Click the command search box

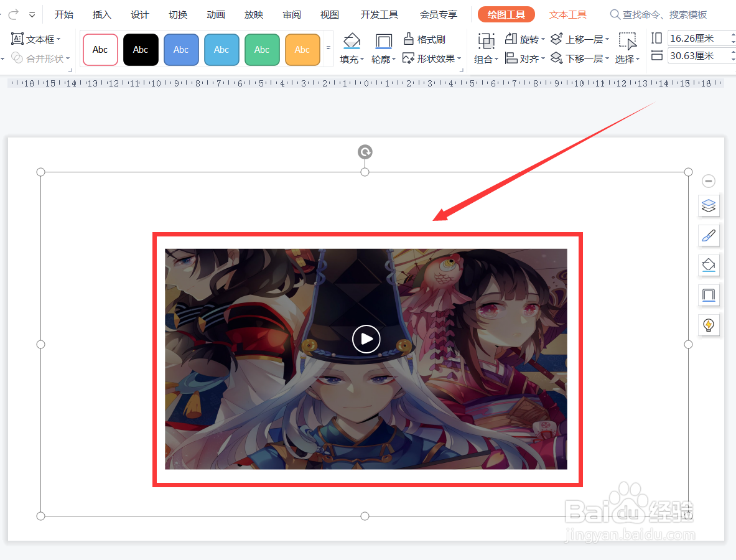(x=659, y=14)
